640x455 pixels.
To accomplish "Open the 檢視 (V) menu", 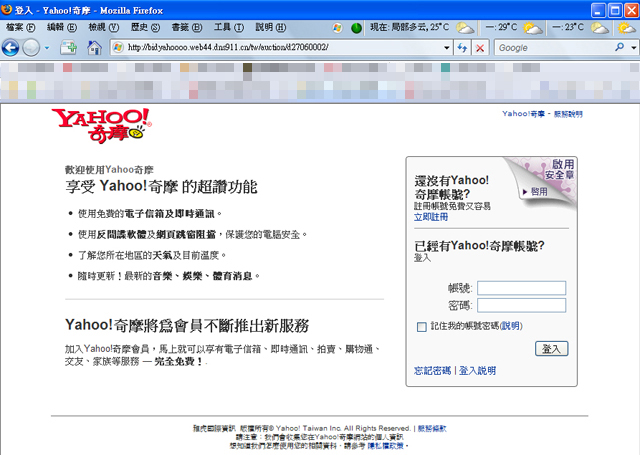I will pos(104,27).
